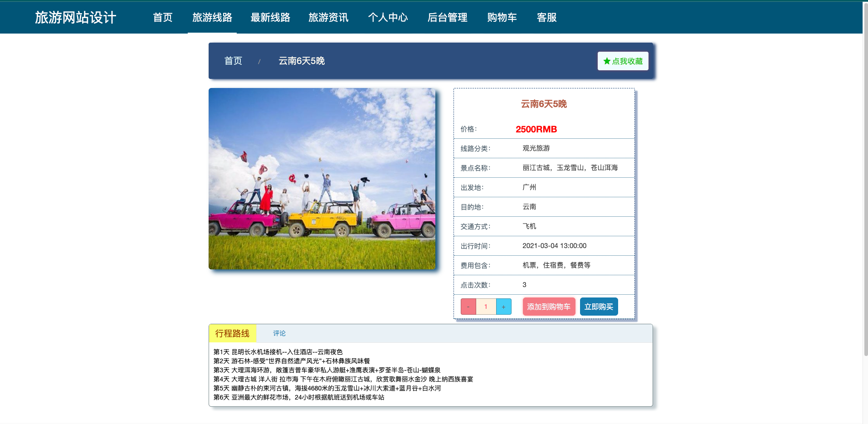
Task: Click the 第2天 游石林 itinerary line
Action: [x=292, y=361]
